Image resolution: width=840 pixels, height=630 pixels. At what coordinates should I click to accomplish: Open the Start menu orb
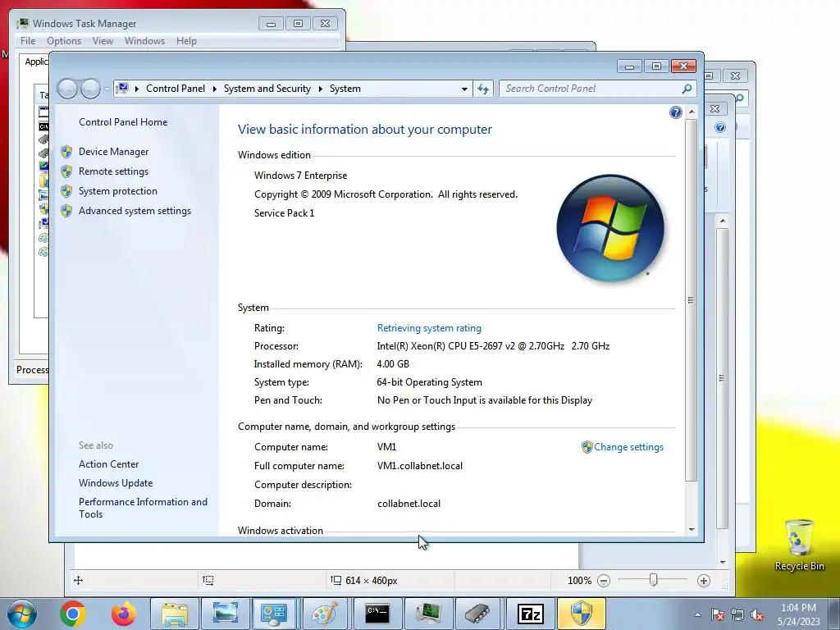pyautogui.click(x=21, y=614)
